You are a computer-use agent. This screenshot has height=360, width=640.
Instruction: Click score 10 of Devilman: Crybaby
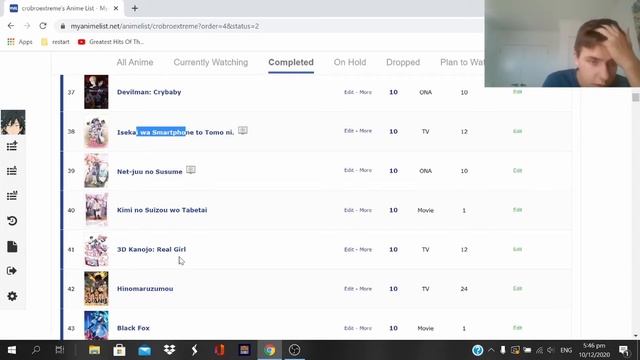pos(393,92)
